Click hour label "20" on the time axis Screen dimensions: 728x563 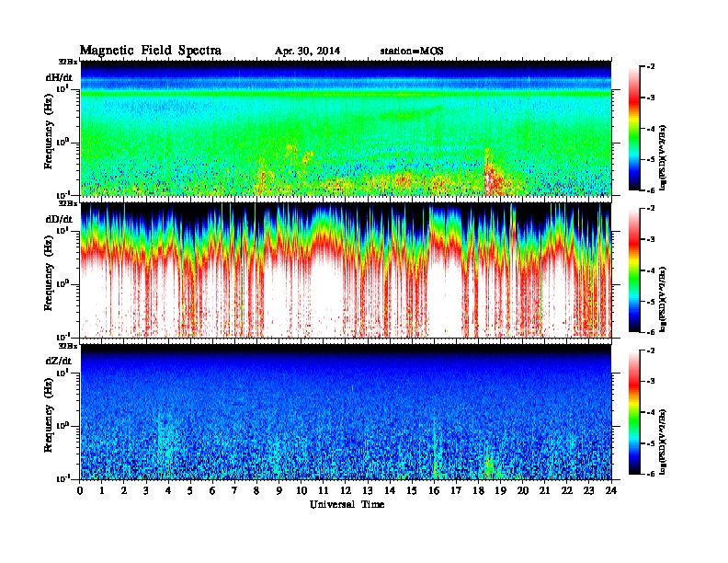tap(523, 490)
